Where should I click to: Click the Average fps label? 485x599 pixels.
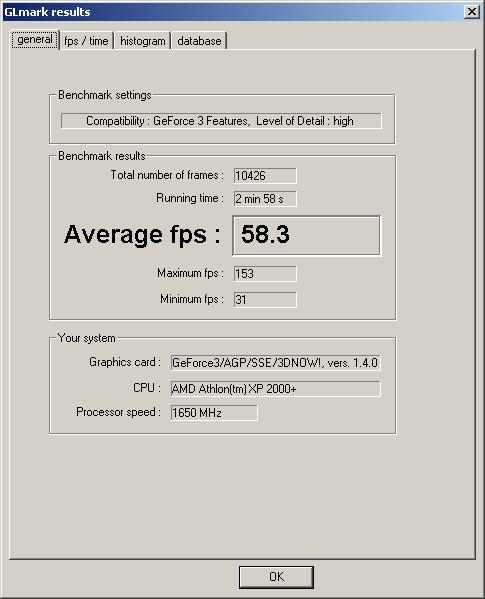pos(142,234)
